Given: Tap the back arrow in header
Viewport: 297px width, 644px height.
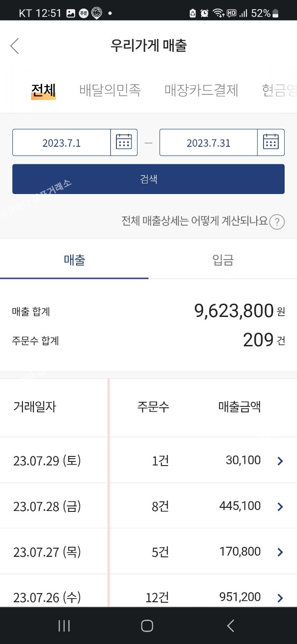Looking at the screenshot, I should pyautogui.click(x=15, y=46).
